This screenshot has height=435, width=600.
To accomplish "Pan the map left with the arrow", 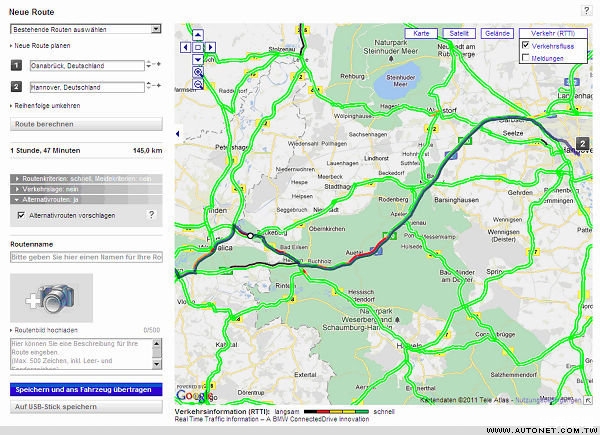I will pyautogui.click(x=186, y=47).
